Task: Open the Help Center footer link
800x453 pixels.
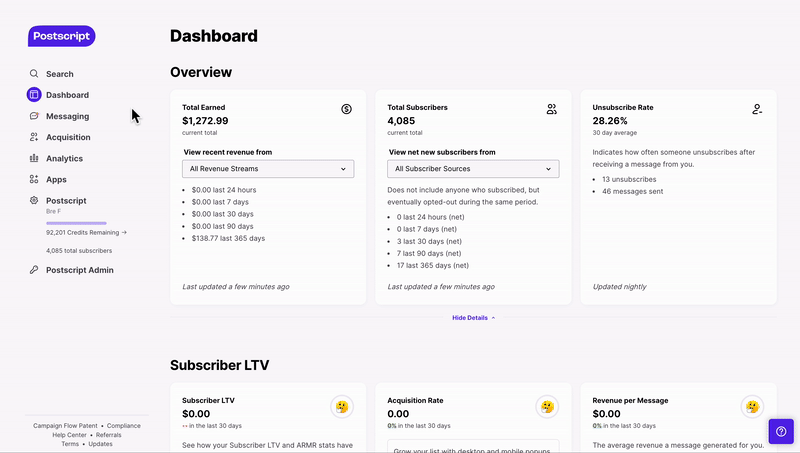Action: point(70,434)
